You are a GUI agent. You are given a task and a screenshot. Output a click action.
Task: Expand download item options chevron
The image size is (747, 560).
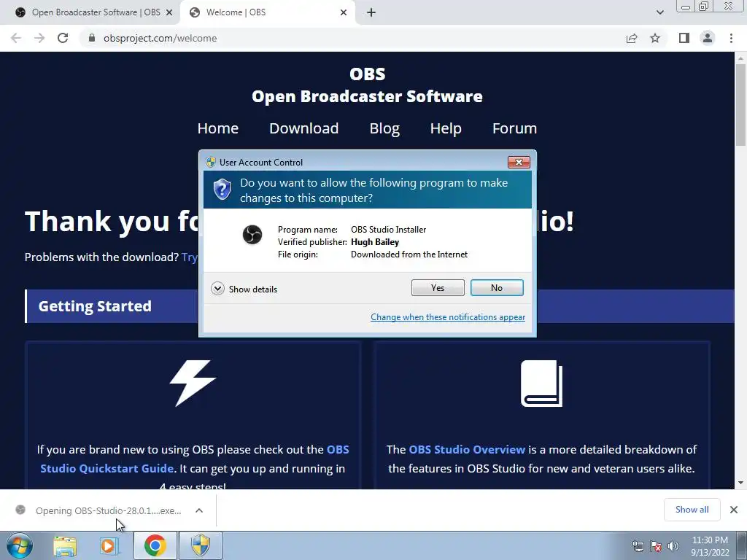pos(199,510)
